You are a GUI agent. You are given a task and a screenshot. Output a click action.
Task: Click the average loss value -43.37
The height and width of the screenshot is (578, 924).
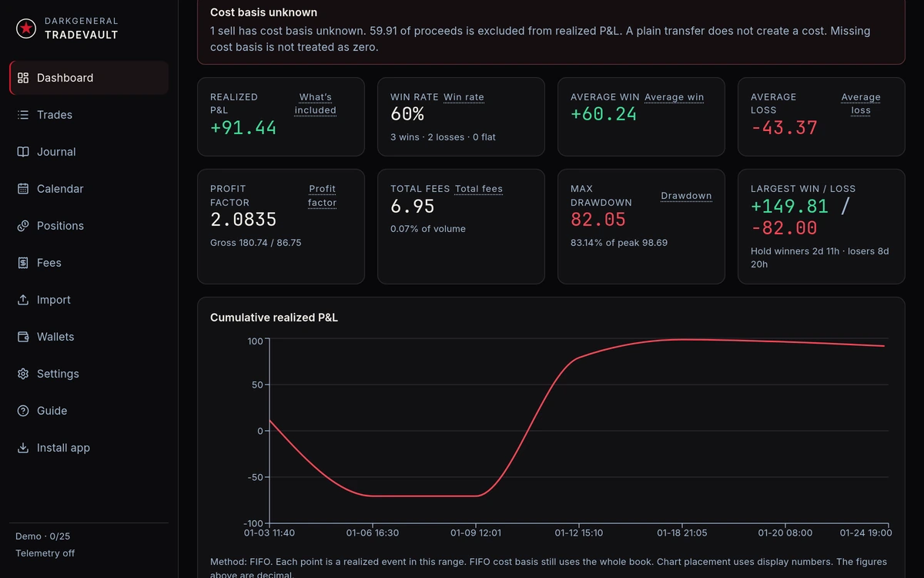pos(784,128)
